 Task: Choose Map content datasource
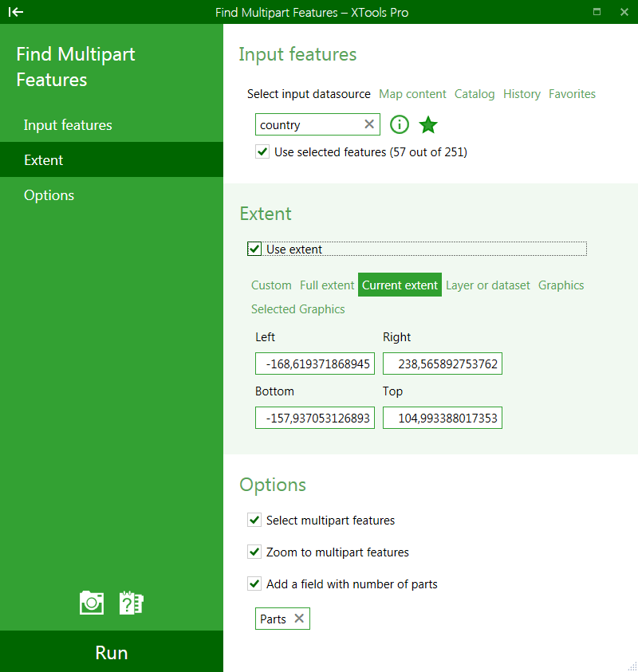tap(412, 94)
